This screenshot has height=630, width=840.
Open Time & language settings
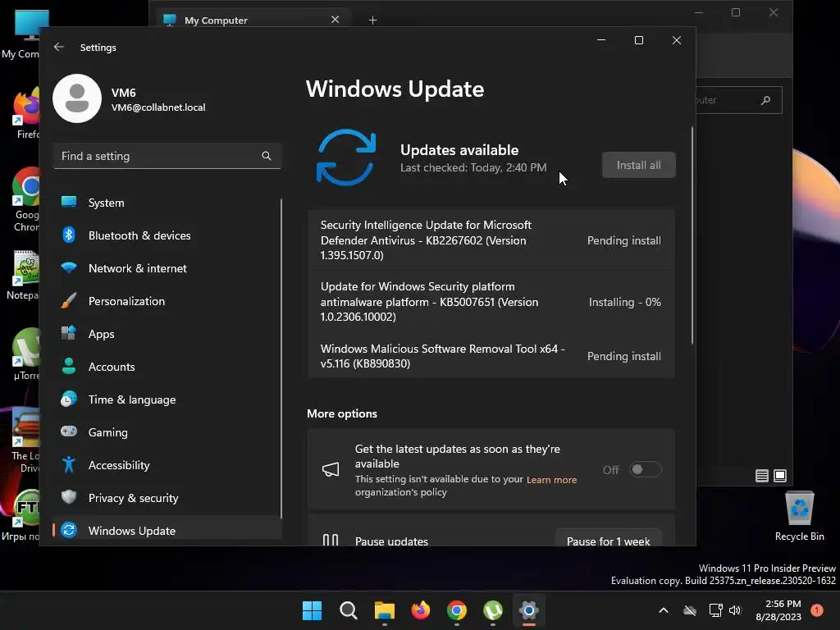pos(167,399)
